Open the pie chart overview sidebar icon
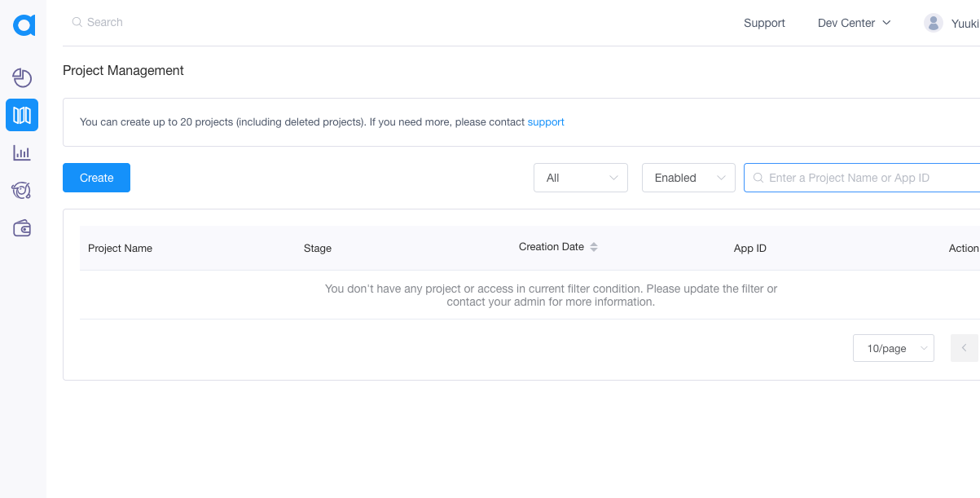This screenshot has width=980, height=498. [x=22, y=77]
